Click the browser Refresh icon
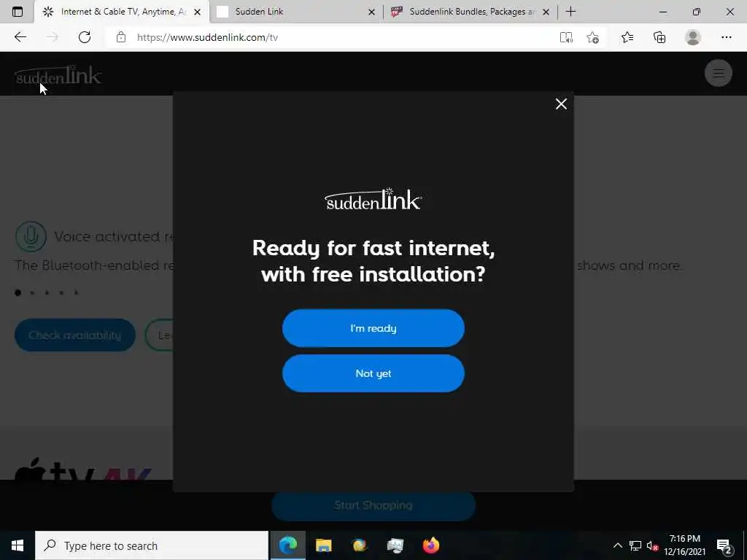 coord(85,37)
